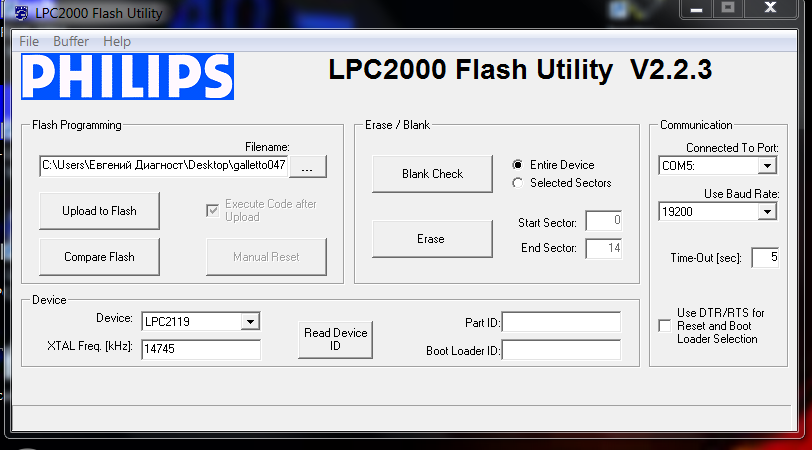Click the Time-Out seconds field

(x=765, y=257)
